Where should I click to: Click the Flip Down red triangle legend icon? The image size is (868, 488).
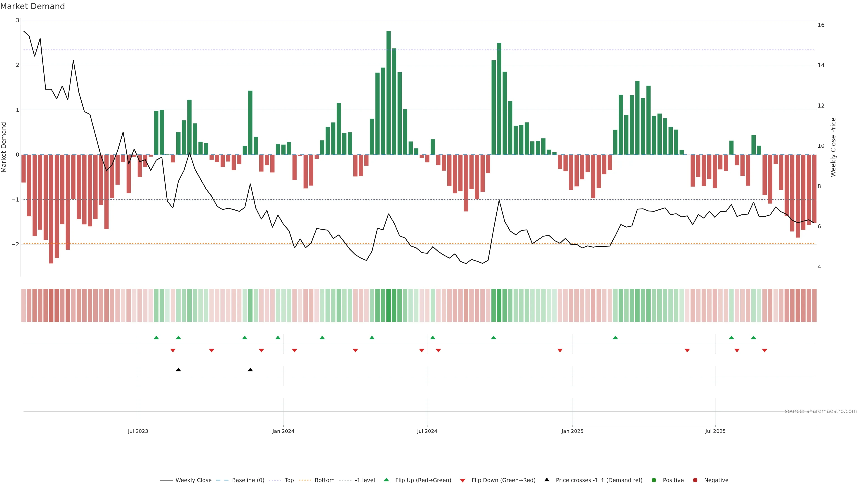(463, 480)
